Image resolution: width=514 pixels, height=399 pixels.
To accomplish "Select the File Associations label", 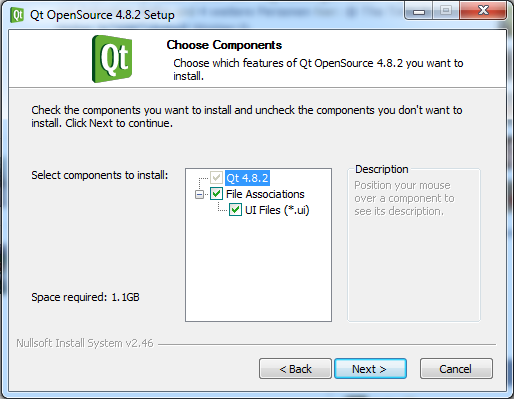I will pyautogui.click(x=265, y=194).
